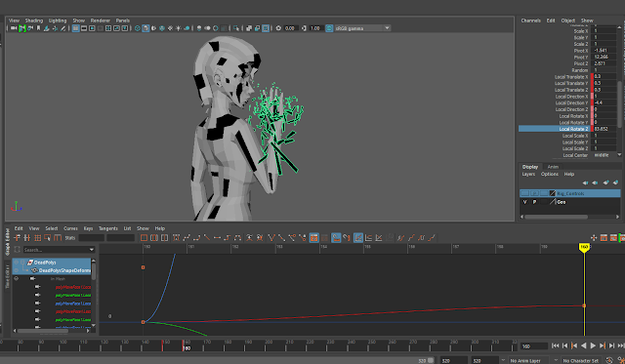This screenshot has height=364, width=625.
Task: Click the Pivot X value -1.541
Action: click(x=604, y=51)
